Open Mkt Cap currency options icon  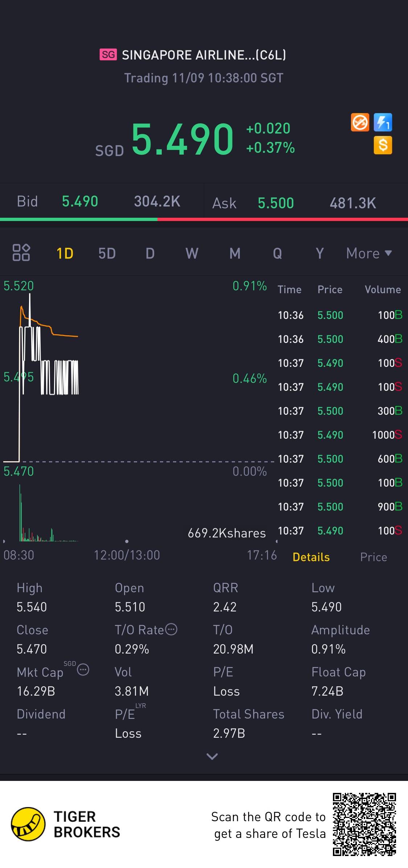point(83,670)
